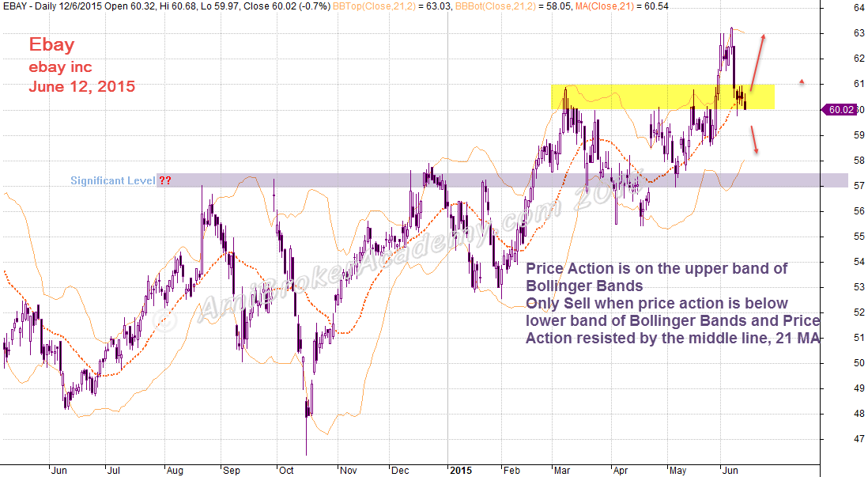Click the purple 60.02 last-price tag
Image resolution: width=868 pixels, height=477 pixels.
pos(841,110)
